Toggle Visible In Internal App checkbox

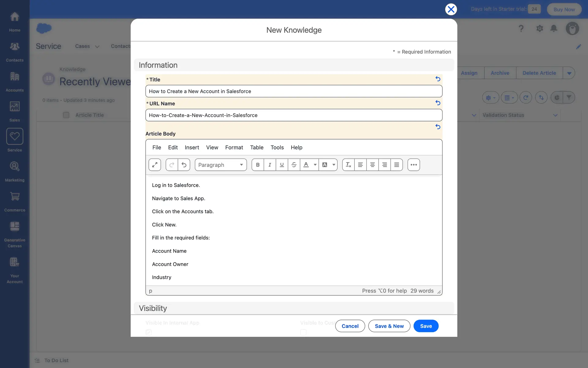pyautogui.click(x=149, y=332)
